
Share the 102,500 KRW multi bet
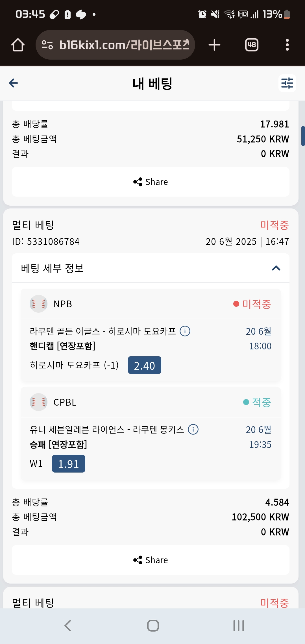151,560
